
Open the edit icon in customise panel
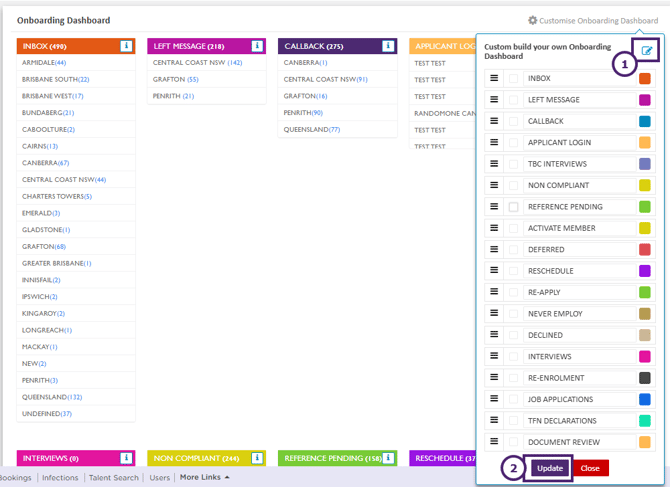pos(646,51)
